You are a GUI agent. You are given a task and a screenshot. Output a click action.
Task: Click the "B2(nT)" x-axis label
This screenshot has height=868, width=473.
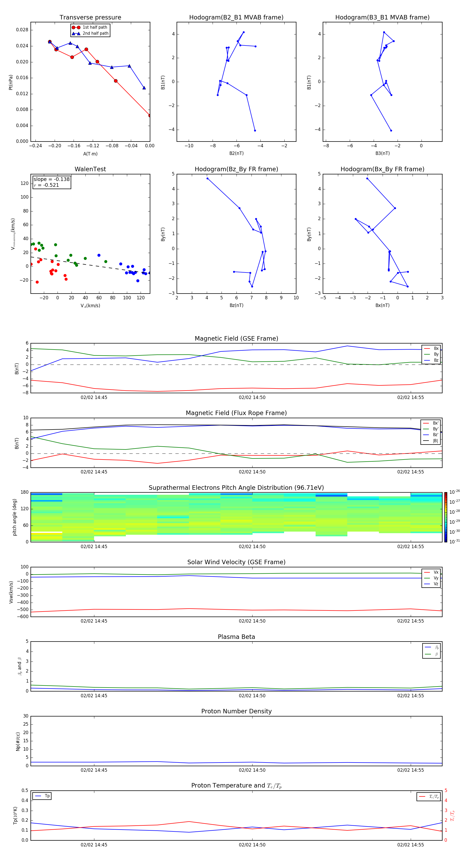[x=236, y=153]
